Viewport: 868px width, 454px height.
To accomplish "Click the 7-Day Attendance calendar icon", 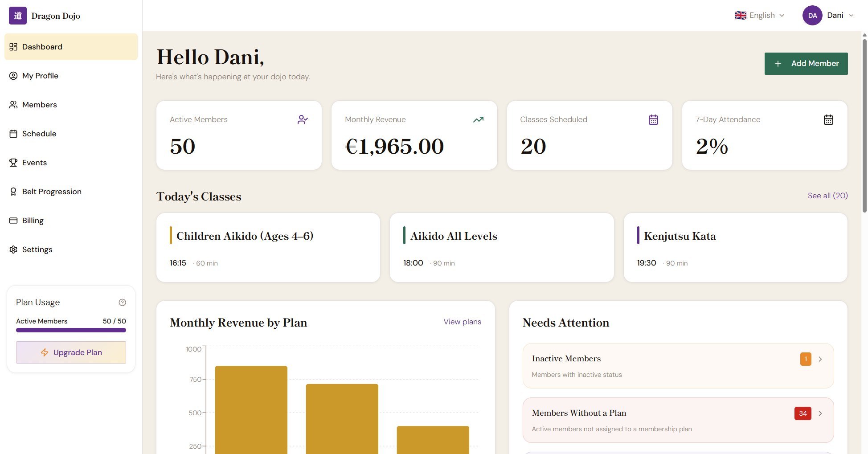I will tap(828, 119).
